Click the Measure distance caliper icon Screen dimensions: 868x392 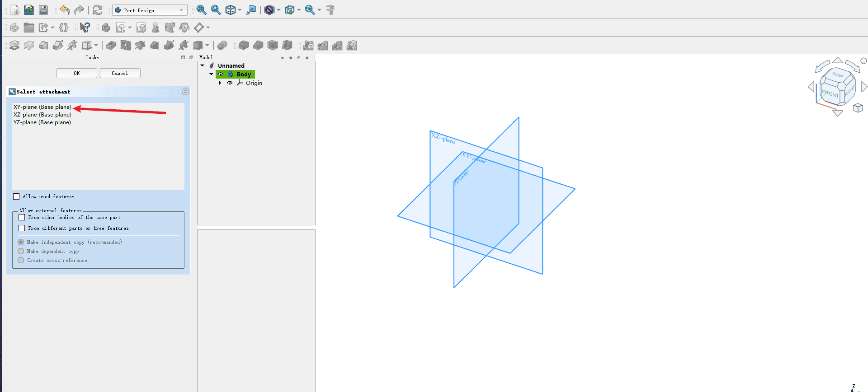coord(330,10)
